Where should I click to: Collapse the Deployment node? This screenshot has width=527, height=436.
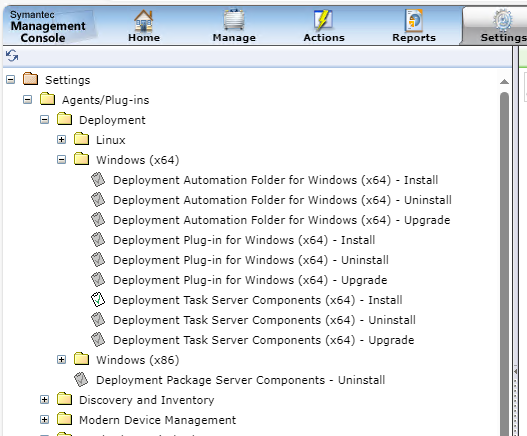point(44,119)
